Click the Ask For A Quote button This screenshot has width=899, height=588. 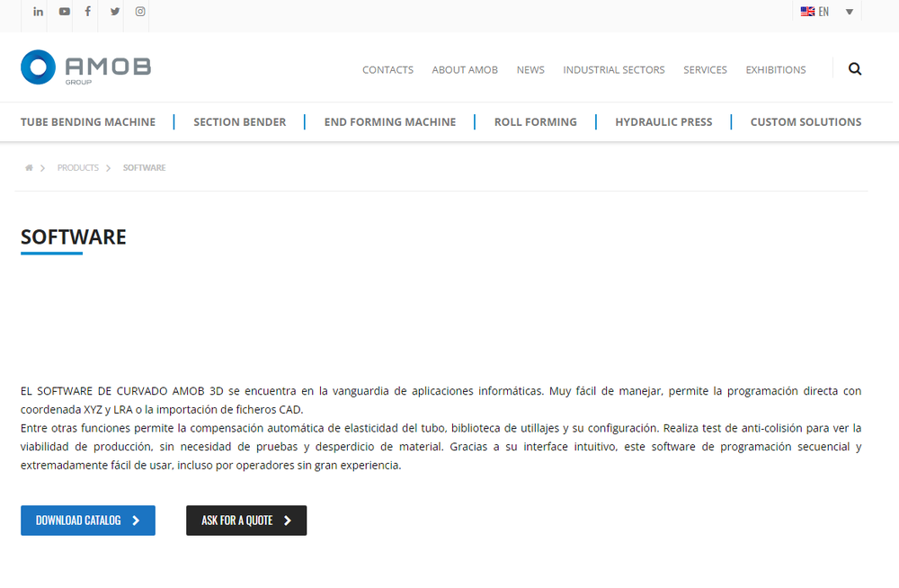point(246,521)
